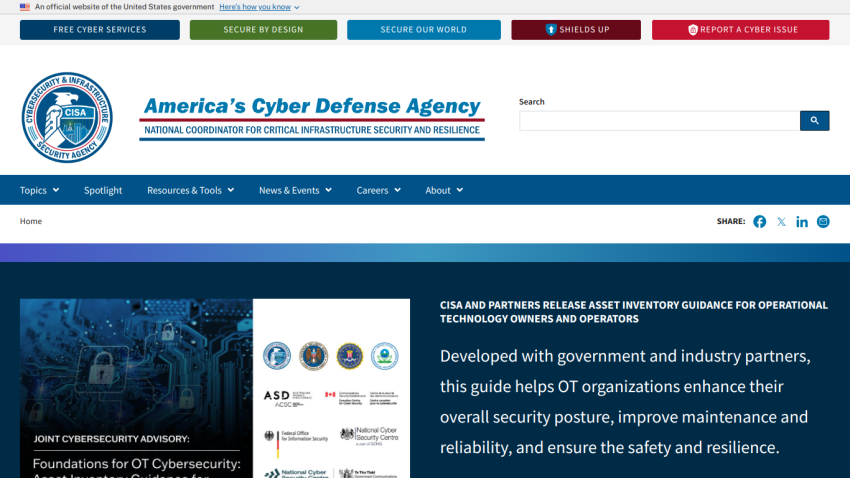Image resolution: width=850 pixels, height=478 pixels.
Task: Click "An official website of the United States government"
Action: 124,7
